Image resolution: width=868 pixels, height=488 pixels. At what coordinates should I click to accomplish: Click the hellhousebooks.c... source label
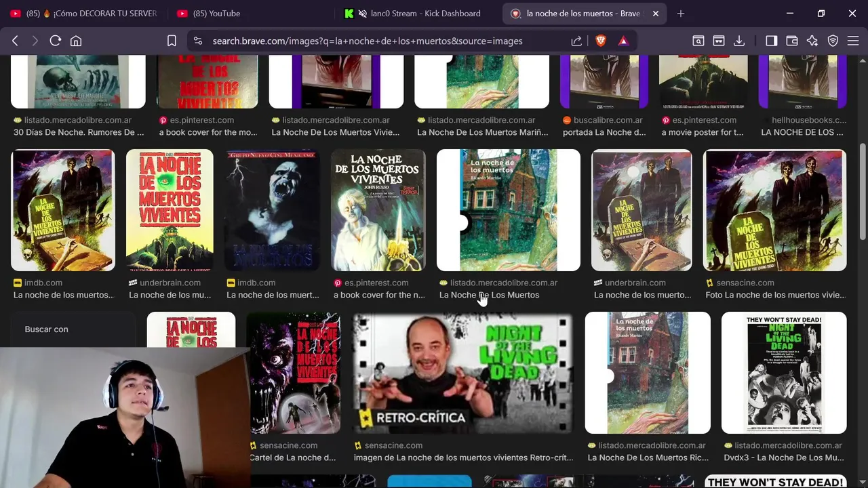809,120
